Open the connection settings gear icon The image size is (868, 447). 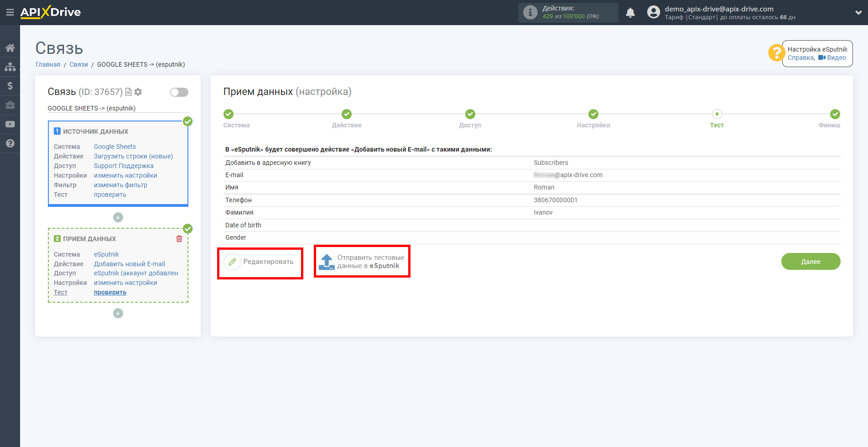[138, 92]
